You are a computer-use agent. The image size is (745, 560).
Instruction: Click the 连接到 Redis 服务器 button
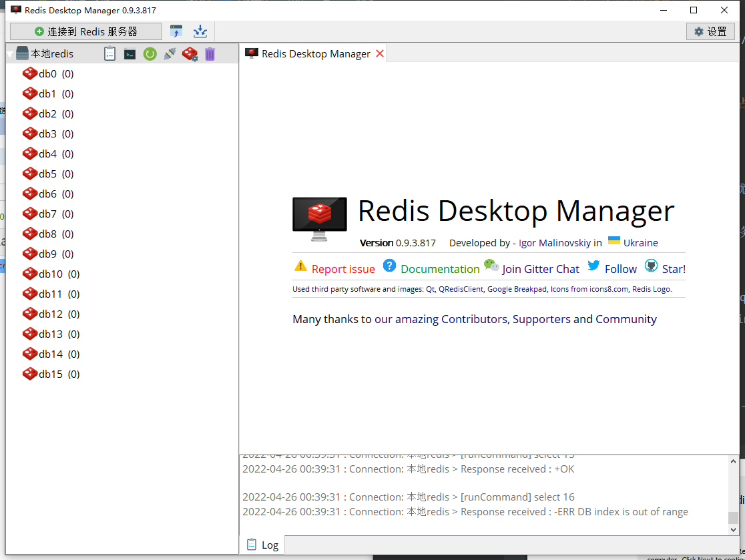(x=86, y=31)
